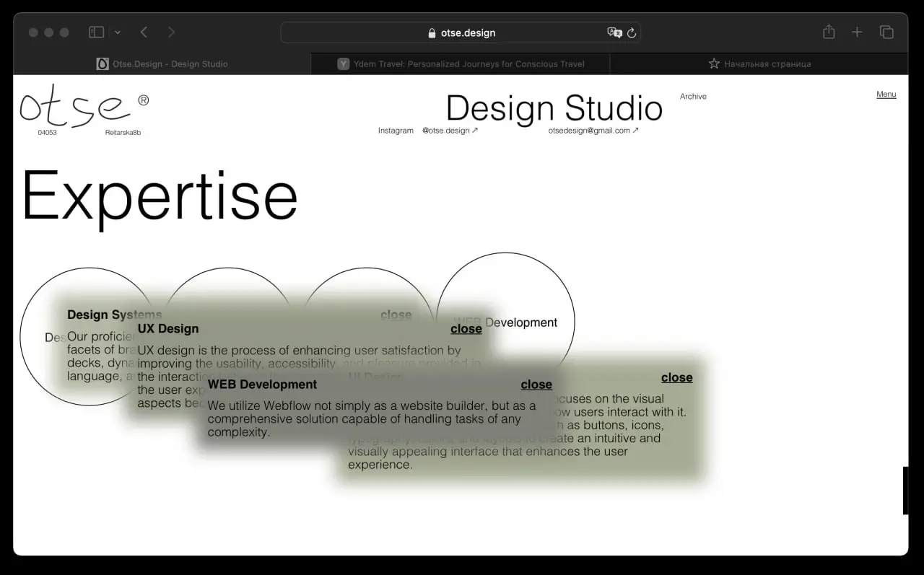Image resolution: width=924 pixels, height=575 pixels.
Task: Close the UI Design popup
Action: tap(676, 377)
